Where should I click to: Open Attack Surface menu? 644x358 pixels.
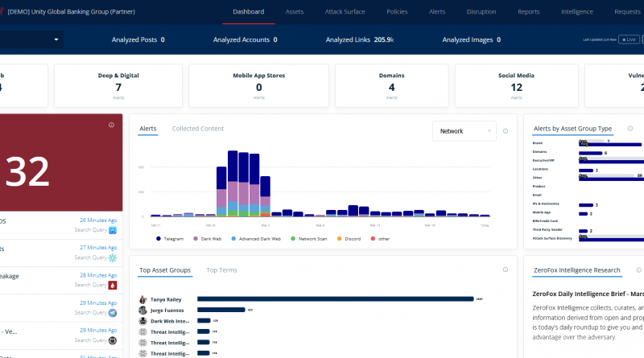345,11
